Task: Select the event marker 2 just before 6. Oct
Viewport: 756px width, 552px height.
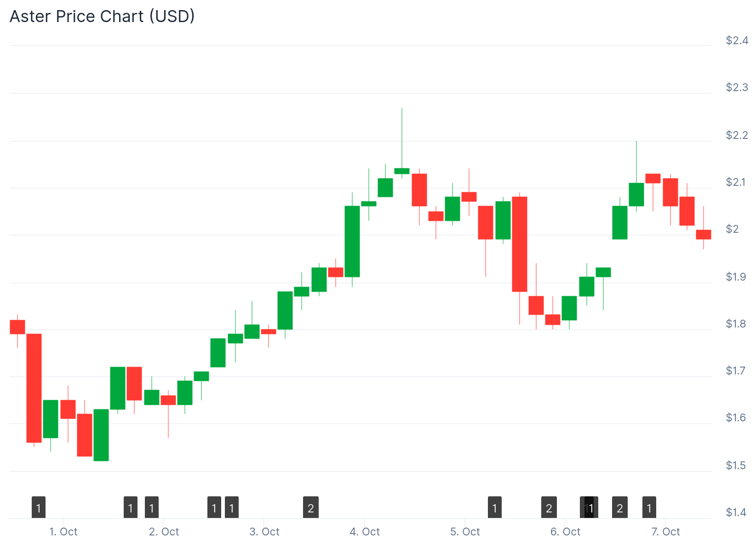Action: (549, 507)
